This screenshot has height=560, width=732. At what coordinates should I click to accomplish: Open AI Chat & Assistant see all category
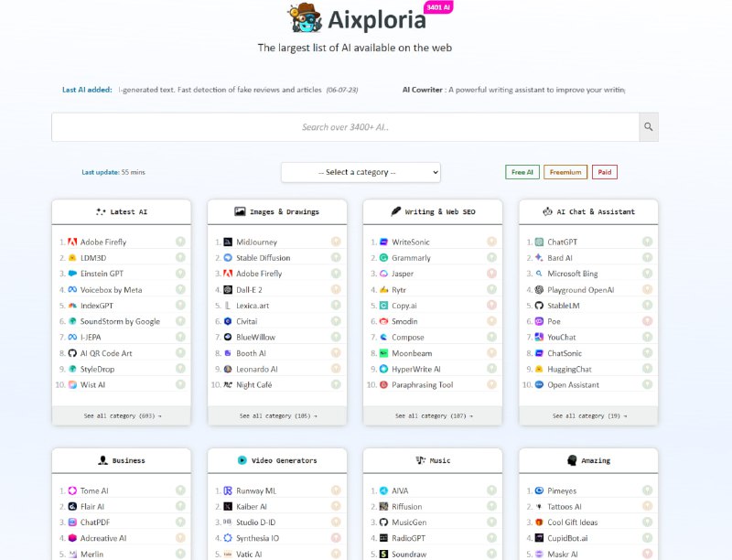pyautogui.click(x=589, y=415)
